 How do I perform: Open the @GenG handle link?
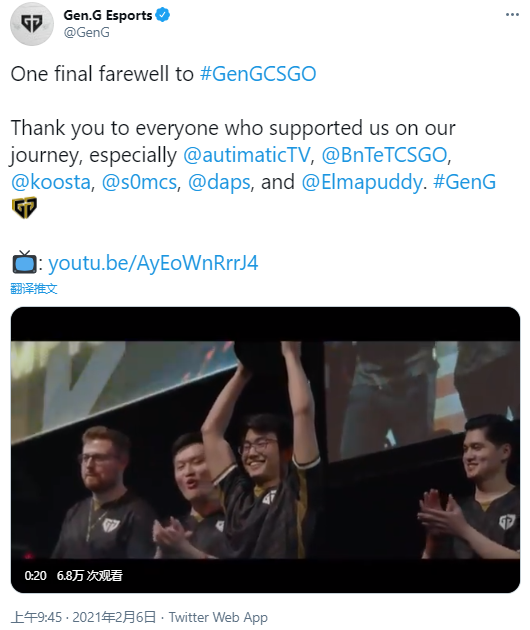86,32
